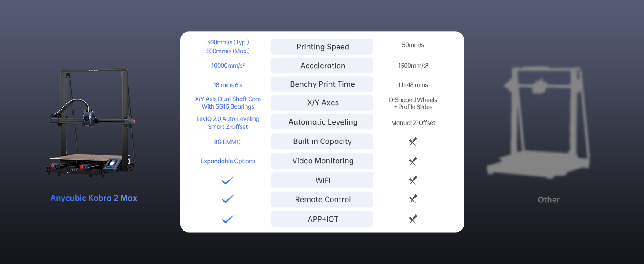Click the blue checkmark in APP+IOT row
This screenshot has width=644, height=264.
coord(227,219)
